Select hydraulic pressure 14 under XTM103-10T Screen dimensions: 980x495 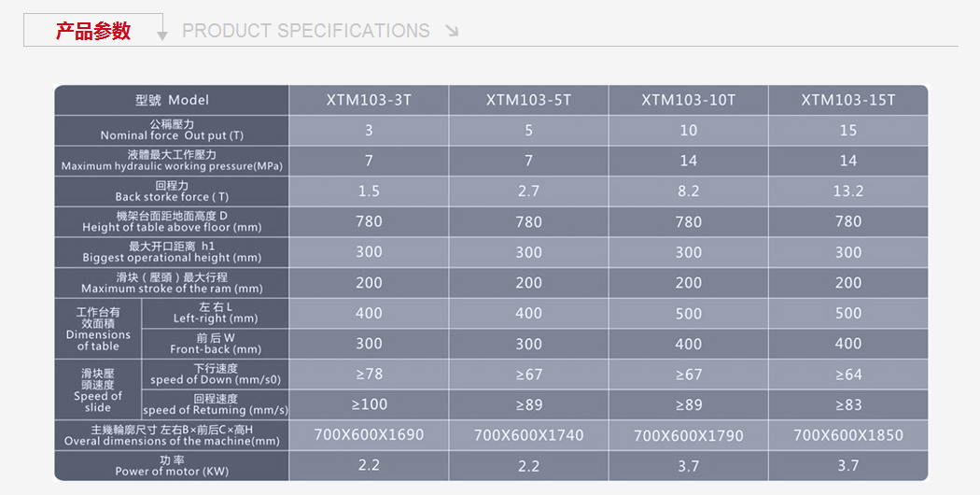point(688,161)
